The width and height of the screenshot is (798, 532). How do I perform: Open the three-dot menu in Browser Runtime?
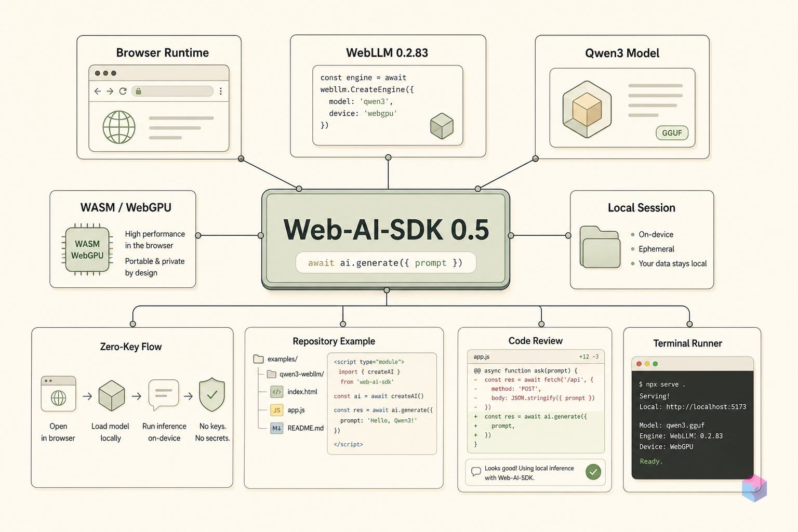[x=221, y=91]
